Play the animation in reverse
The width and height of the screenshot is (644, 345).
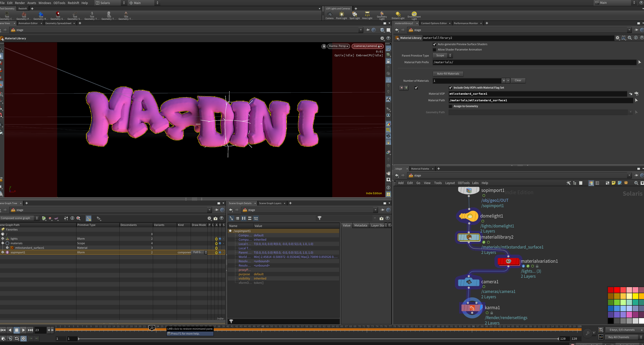point(10,330)
